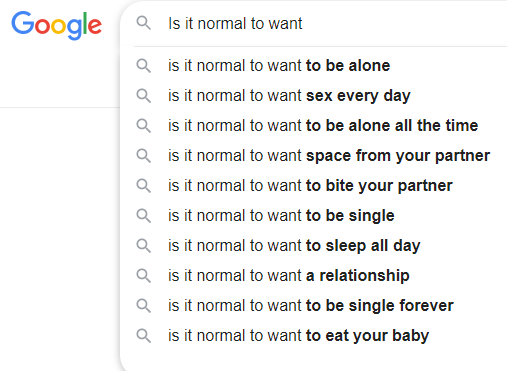The image size is (507, 371).
Task: Click the Google logo
Action: 57,25
